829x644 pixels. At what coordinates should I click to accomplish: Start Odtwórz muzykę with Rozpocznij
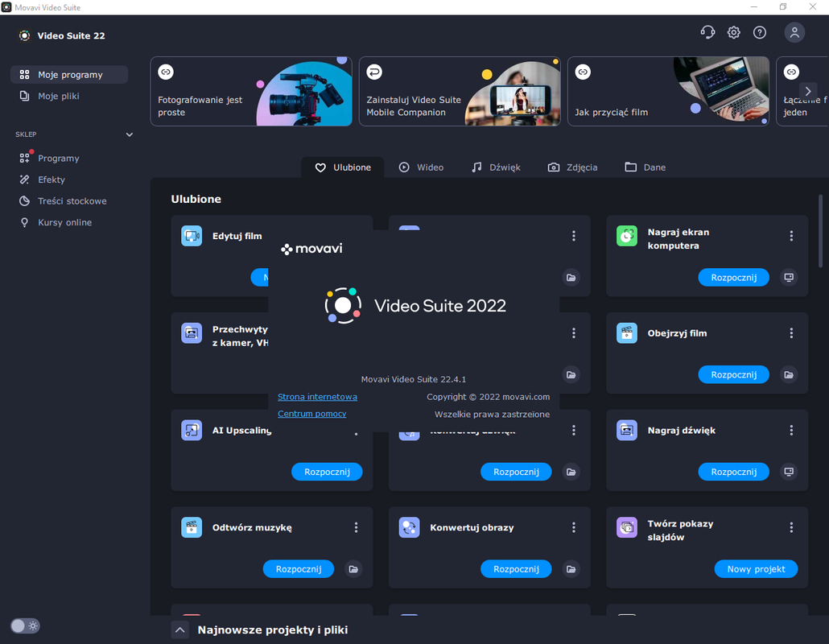pyautogui.click(x=298, y=569)
